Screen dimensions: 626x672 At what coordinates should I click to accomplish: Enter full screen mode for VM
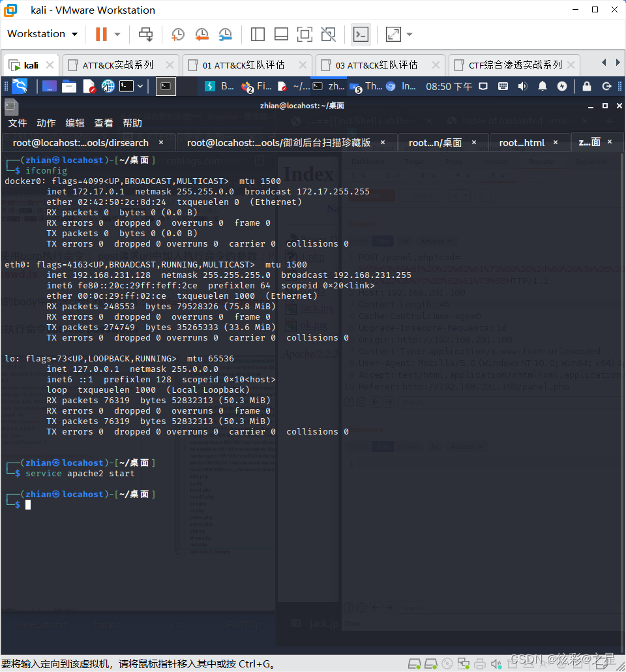pos(305,35)
